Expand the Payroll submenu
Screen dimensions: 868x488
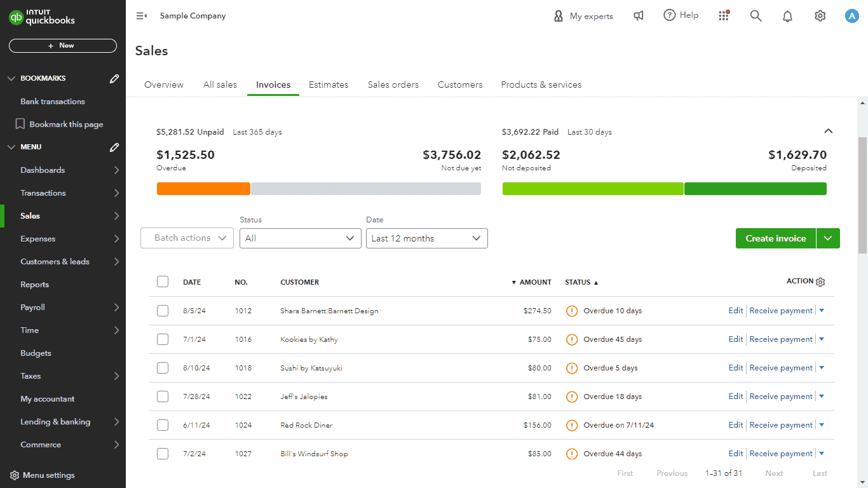(116, 308)
